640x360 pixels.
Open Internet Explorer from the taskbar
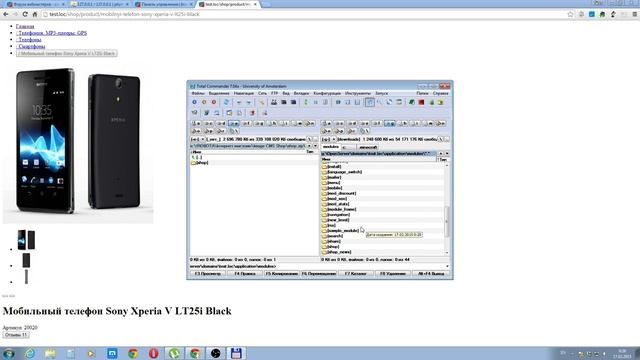click(29, 353)
